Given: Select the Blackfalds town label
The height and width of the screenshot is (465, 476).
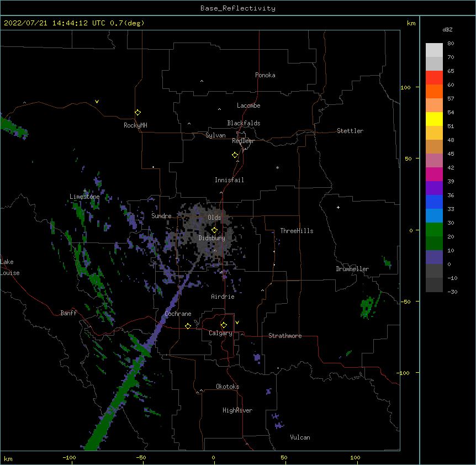Looking at the screenshot, I should tap(244, 123).
